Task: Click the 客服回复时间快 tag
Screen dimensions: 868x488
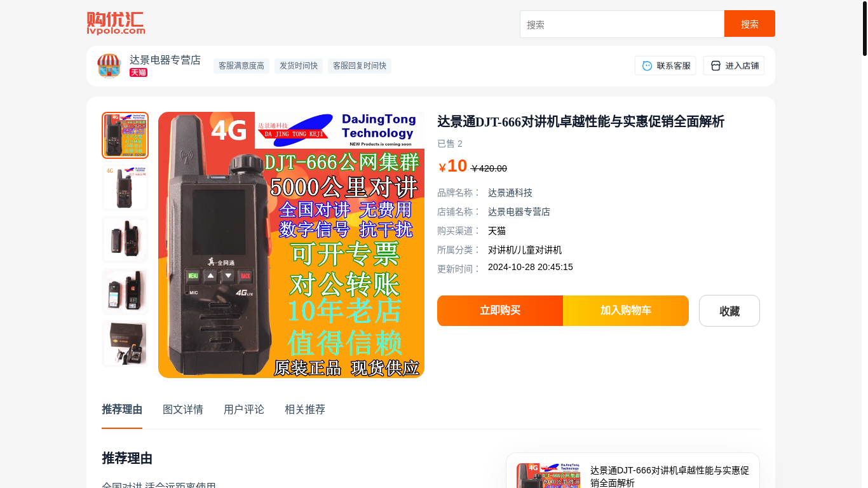Action: [x=360, y=65]
